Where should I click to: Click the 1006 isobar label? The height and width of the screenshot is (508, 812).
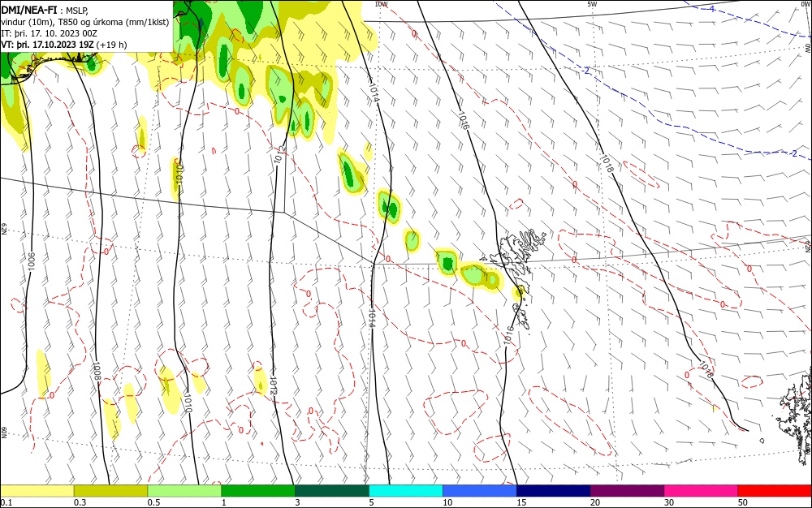pyautogui.click(x=32, y=260)
